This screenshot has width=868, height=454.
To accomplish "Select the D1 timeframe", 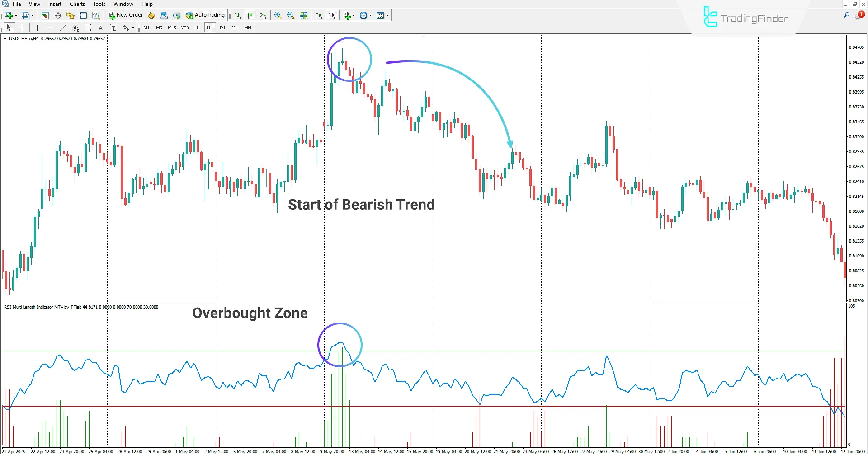I will click(222, 28).
